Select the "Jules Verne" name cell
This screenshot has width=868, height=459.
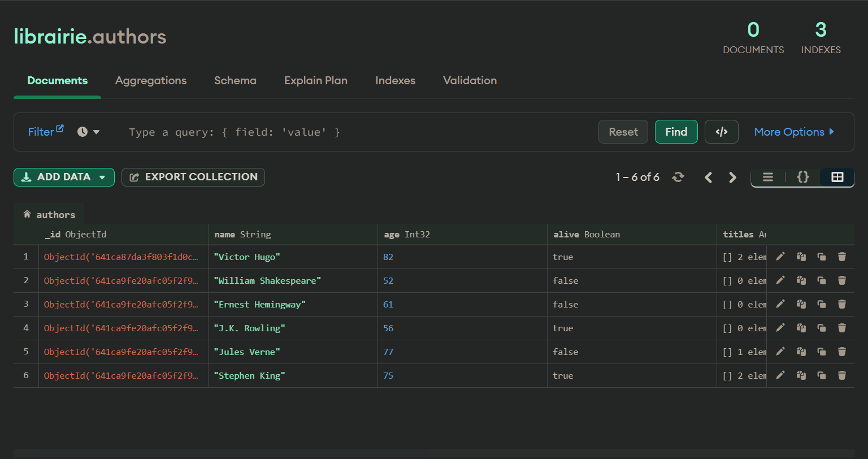click(x=293, y=352)
